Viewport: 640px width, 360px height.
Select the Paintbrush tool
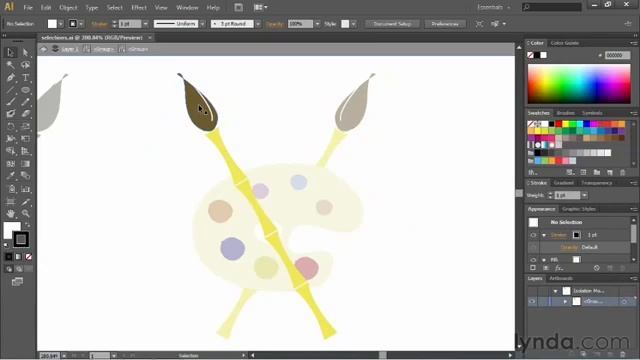coord(11,102)
